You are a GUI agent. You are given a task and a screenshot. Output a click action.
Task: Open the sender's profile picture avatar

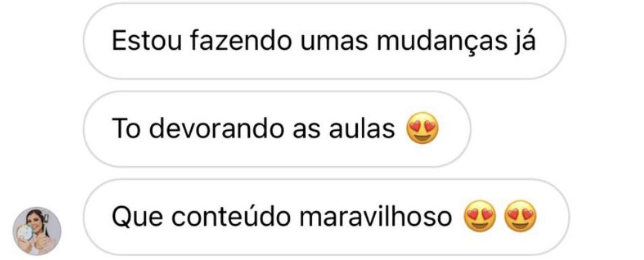tap(37, 231)
